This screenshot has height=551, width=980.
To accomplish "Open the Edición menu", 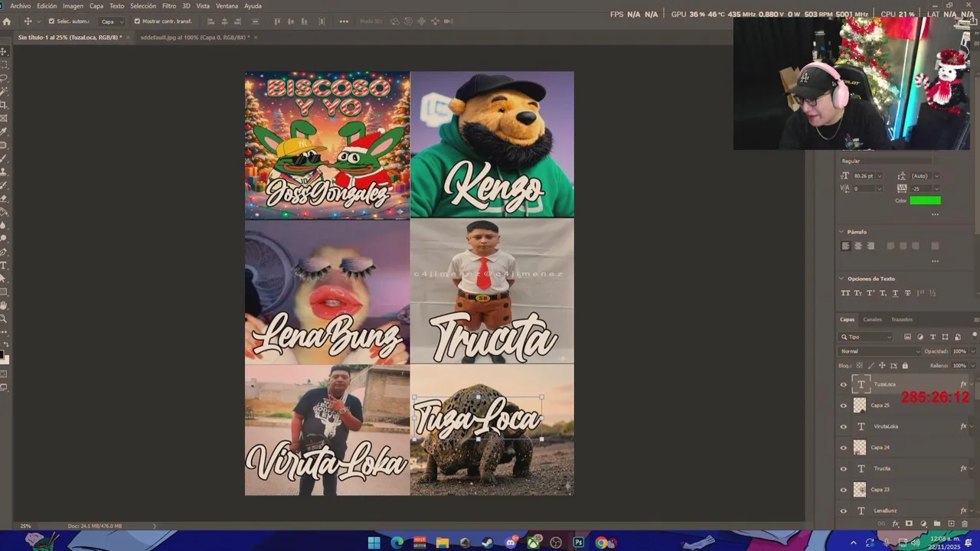I will (47, 6).
